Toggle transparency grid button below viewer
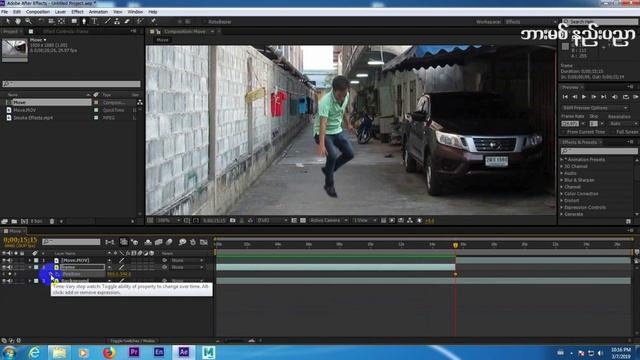 [303, 220]
